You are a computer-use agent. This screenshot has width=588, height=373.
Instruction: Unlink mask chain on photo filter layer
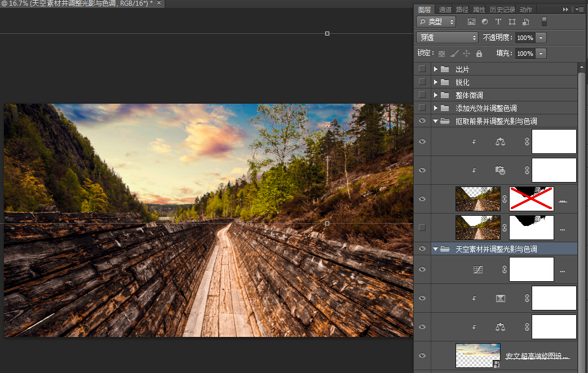527,170
